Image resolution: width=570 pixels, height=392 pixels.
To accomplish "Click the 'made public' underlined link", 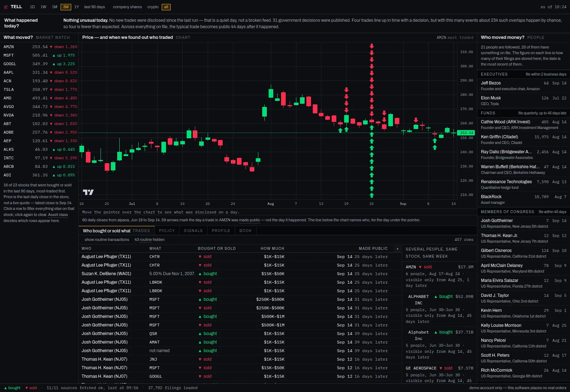I will click(x=249, y=220).
